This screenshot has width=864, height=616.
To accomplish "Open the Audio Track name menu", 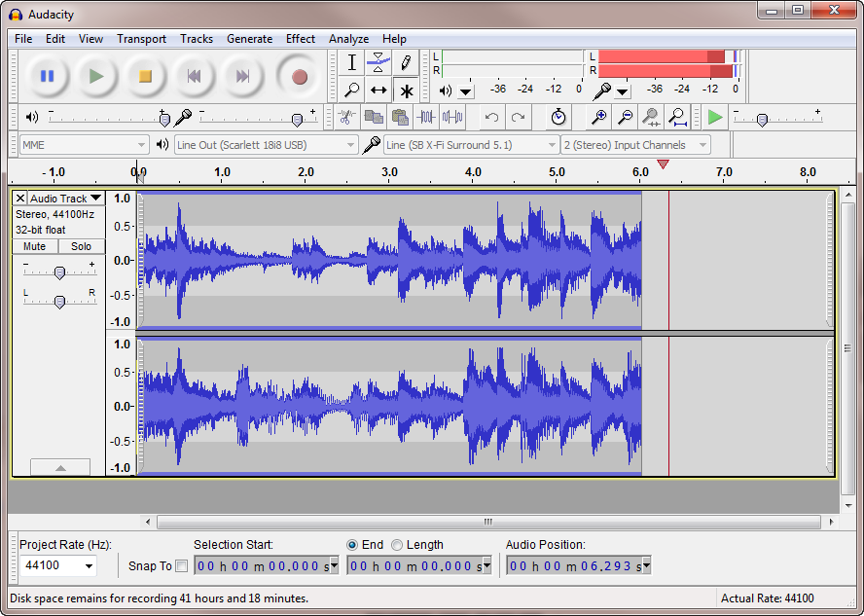I will click(65, 198).
